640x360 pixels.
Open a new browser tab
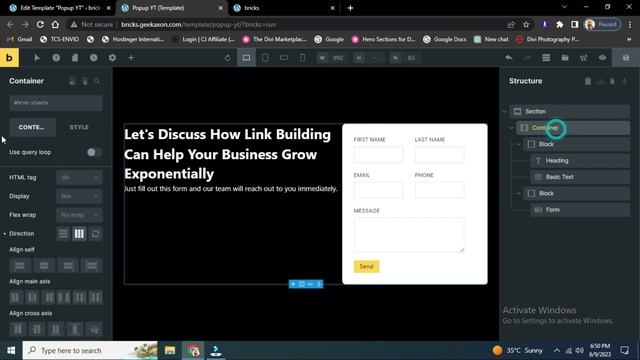coord(350,8)
